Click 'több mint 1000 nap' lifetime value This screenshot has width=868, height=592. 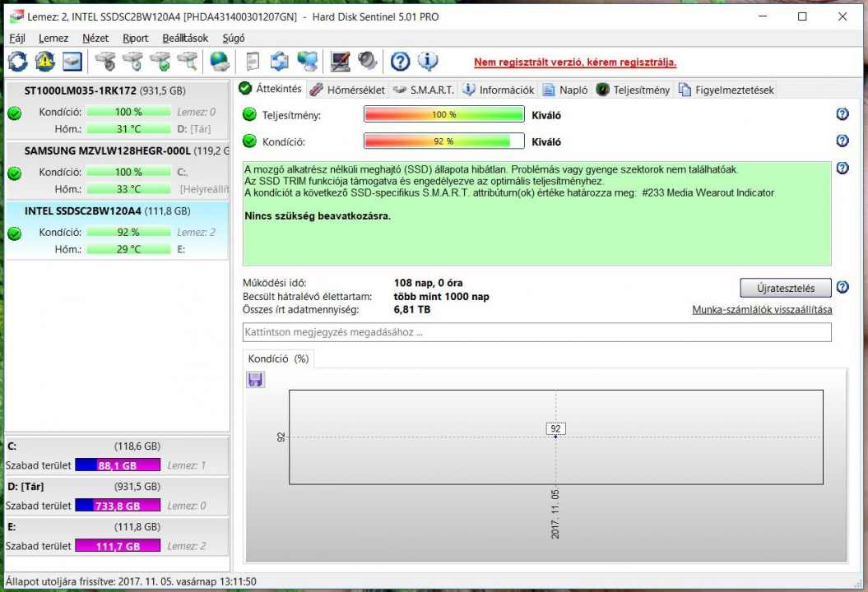coord(441,297)
